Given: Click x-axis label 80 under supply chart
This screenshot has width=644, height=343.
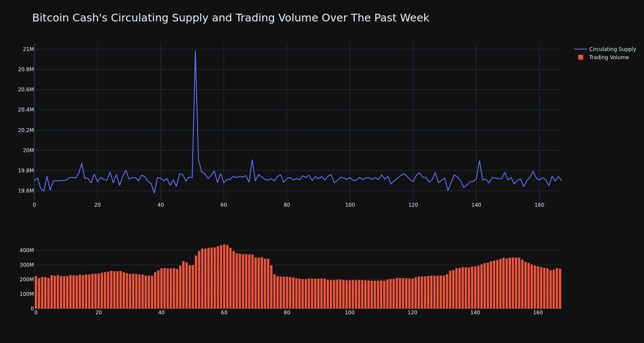Looking at the screenshot, I should point(287,205).
